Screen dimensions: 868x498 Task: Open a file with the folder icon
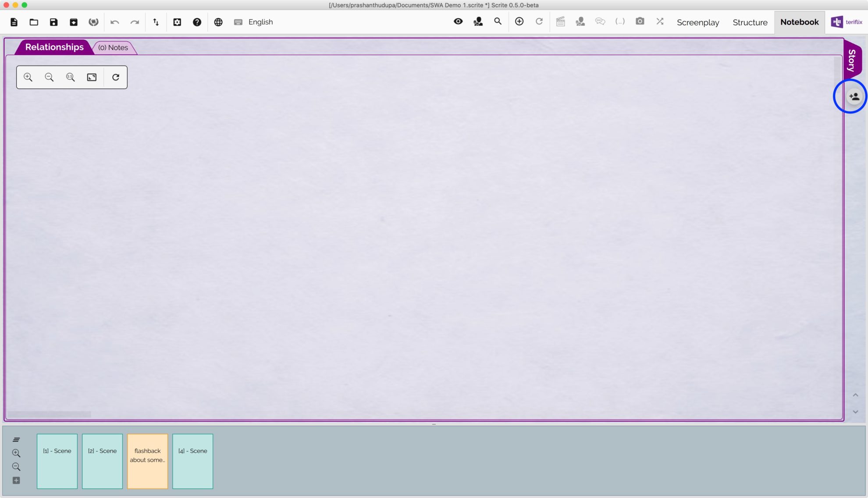coord(34,22)
